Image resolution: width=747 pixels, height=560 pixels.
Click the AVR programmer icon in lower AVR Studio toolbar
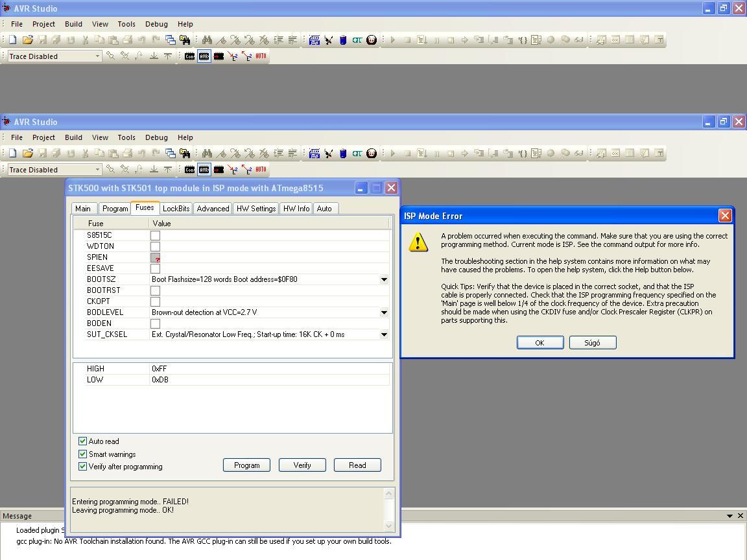point(204,170)
